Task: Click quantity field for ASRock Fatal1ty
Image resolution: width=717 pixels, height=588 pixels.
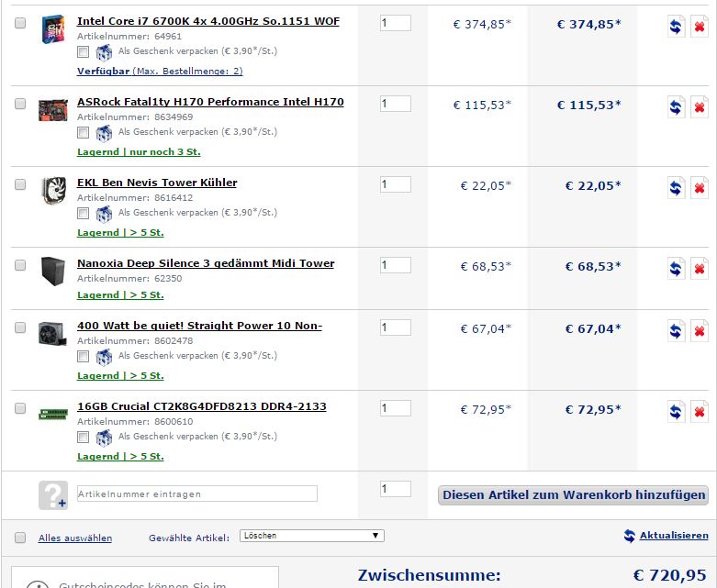Action: click(396, 104)
